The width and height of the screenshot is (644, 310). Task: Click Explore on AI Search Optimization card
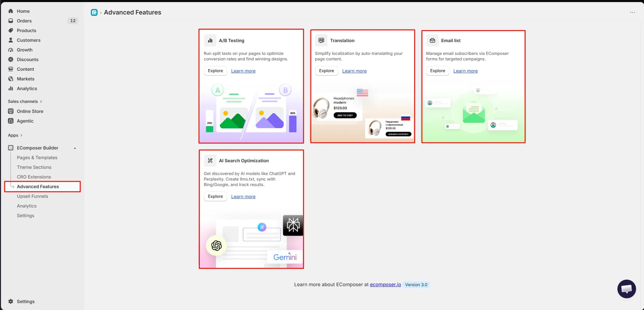[215, 196]
